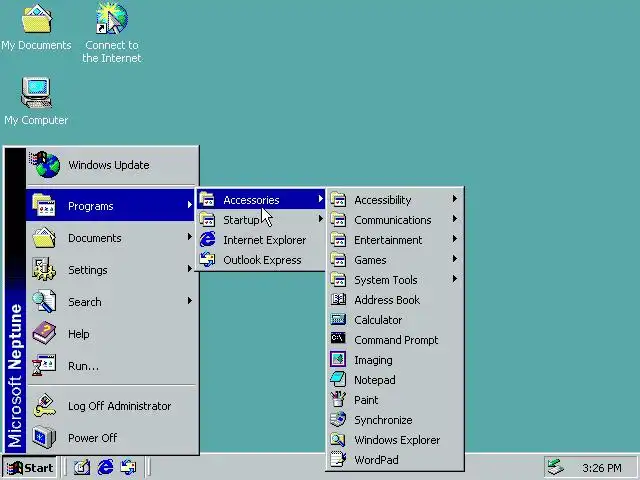Click the Notepad icon

coord(338,380)
